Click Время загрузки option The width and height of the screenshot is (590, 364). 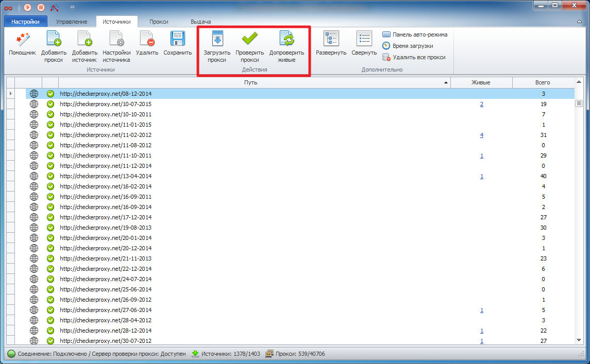[408, 46]
